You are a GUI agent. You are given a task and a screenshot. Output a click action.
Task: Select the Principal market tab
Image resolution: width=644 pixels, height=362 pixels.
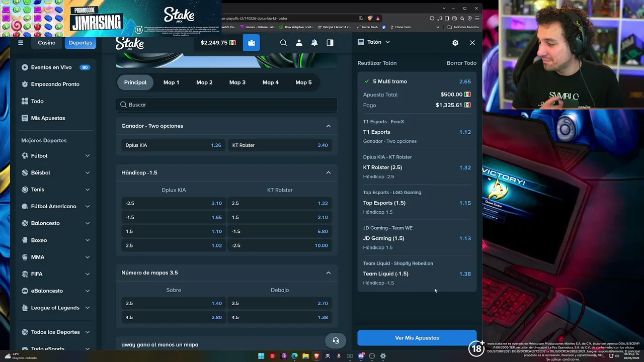click(135, 82)
